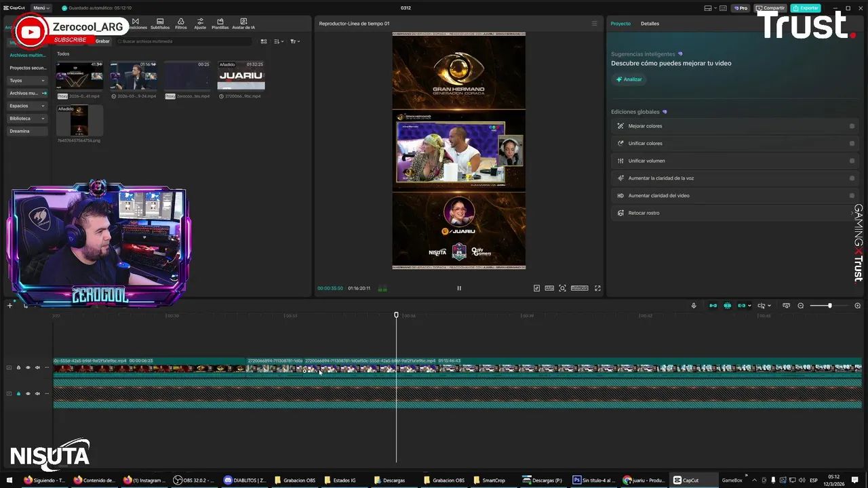Expand the Tuyos sidebar section
868x488 pixels.
[x=28, y=81]
